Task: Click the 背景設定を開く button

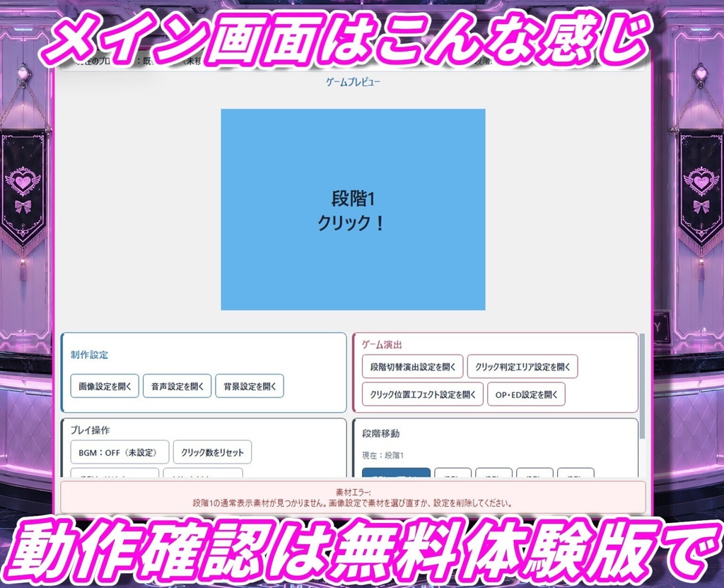Action: [x=250, y=386]
